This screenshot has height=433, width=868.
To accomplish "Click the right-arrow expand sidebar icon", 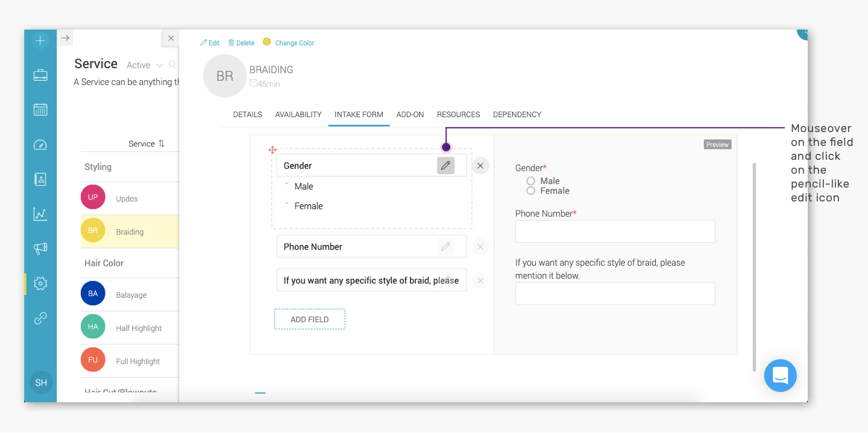I will pos(65,38).
